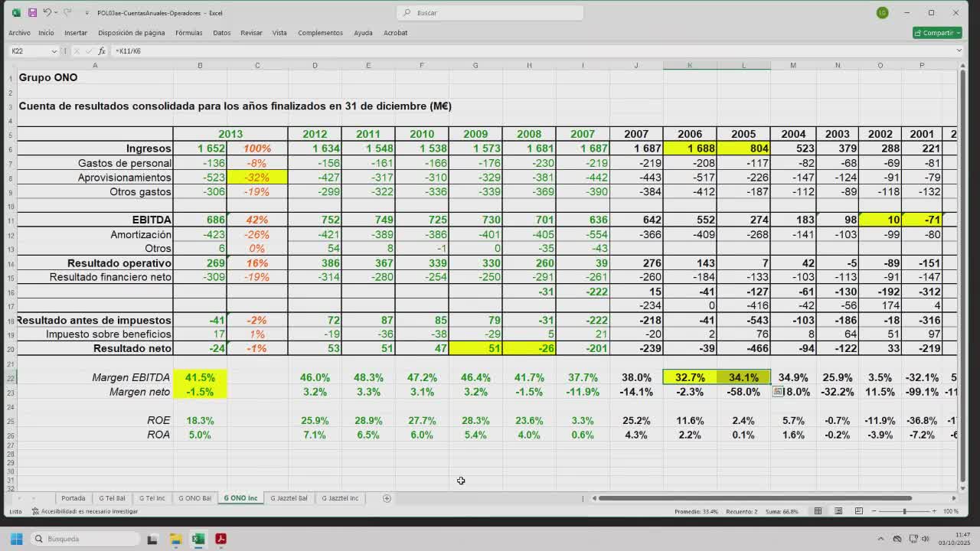Switch to the Inicio ribbon tab
The image size is (980, 551).
pos(46,33)
